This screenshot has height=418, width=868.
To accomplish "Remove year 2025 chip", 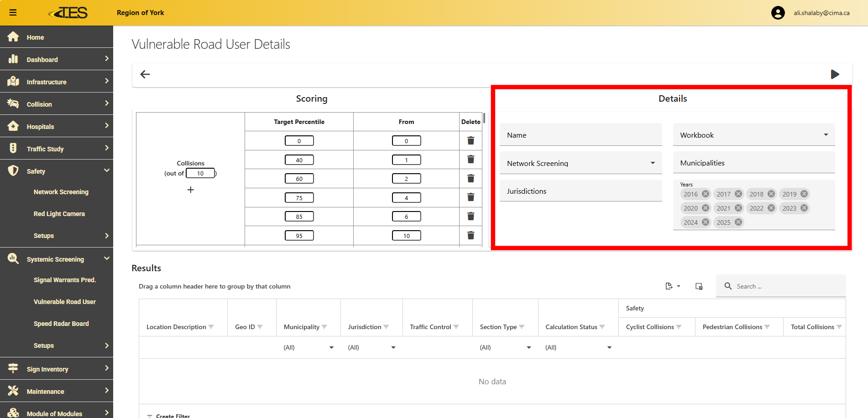I will (738, 222).
